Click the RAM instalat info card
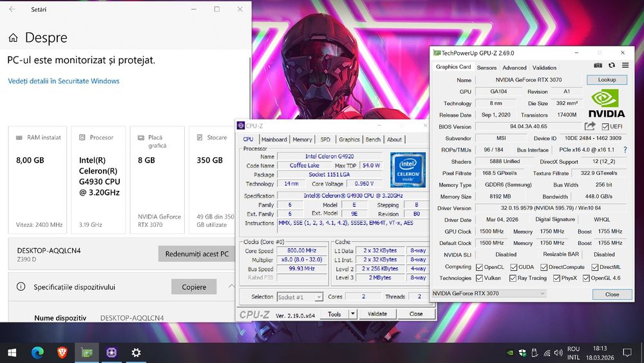 [x=37, y=180]
